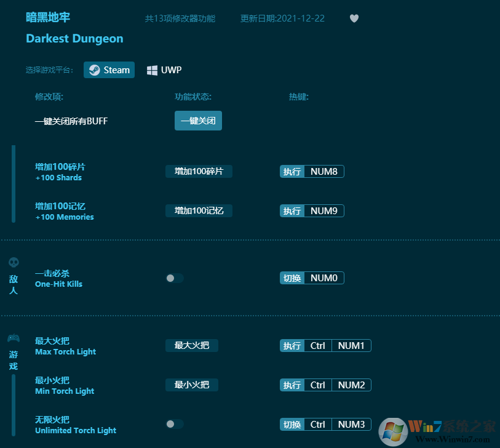Click the NUM8 hotkey field

(x=324, y=171)
